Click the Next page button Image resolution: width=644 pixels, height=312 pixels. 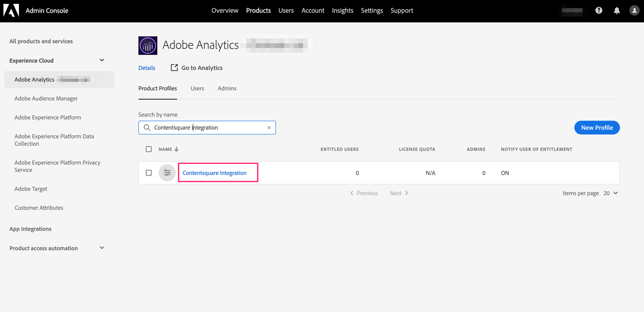tap(399, 193)
